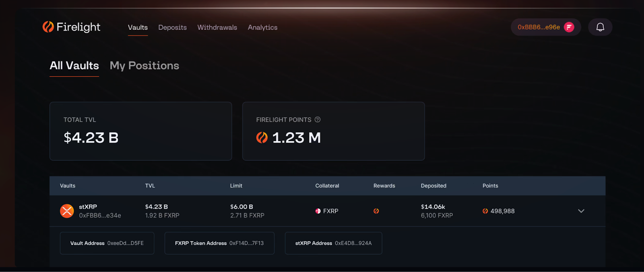The height and width of the screenshot is (272, 644).
Task: Open the Deposits nav tab
Action: coord(172,27)
